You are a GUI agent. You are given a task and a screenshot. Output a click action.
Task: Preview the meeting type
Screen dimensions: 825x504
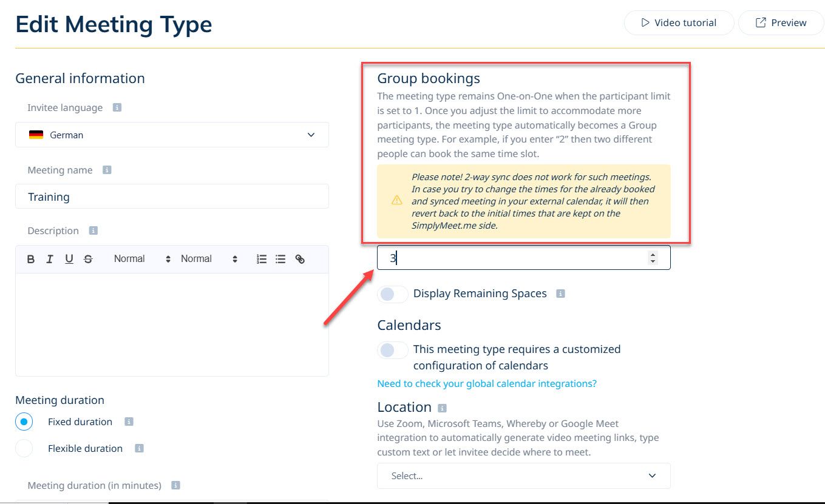coord(781,22)
